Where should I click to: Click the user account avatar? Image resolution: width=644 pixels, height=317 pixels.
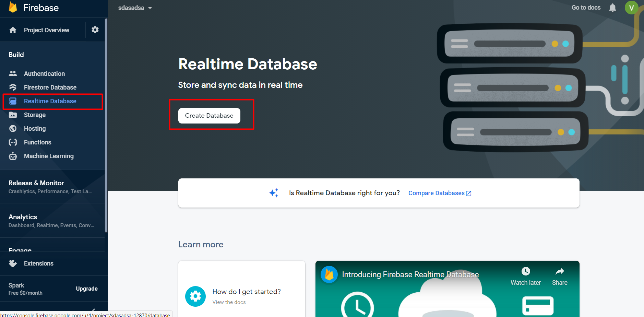coord(631,8)
